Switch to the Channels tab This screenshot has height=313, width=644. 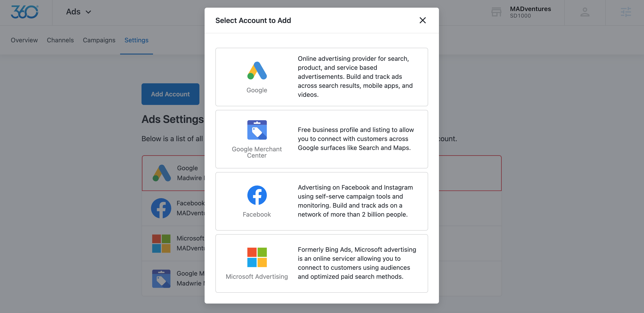point(60,40)
